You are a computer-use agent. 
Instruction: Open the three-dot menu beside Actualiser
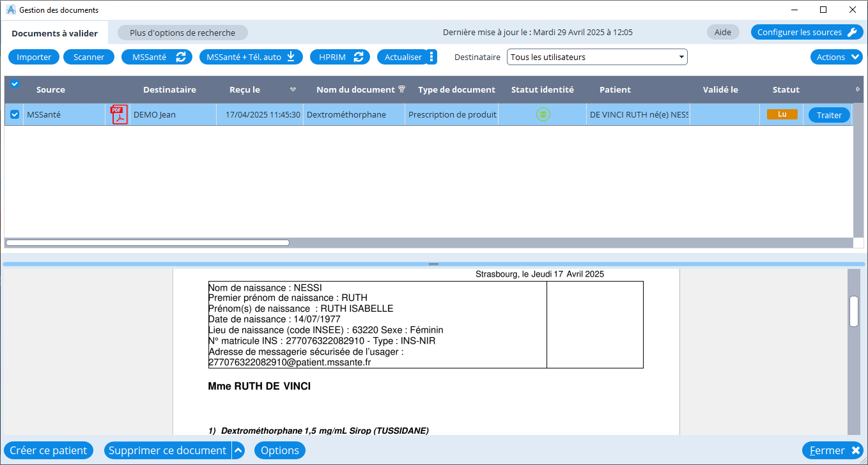click(431, 57)
